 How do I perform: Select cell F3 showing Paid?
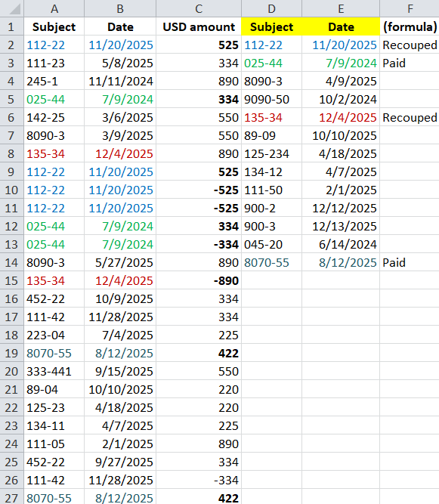click(x=410, y=63)
